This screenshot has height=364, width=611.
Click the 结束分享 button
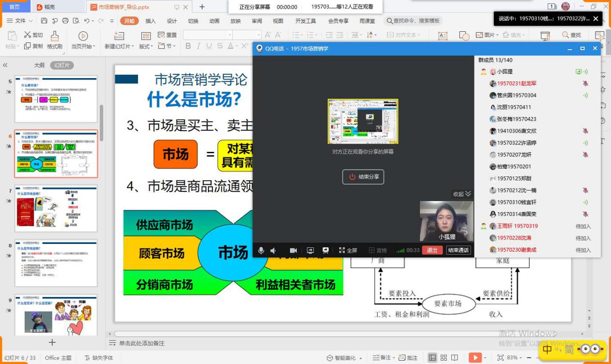(x=363, y=177)
